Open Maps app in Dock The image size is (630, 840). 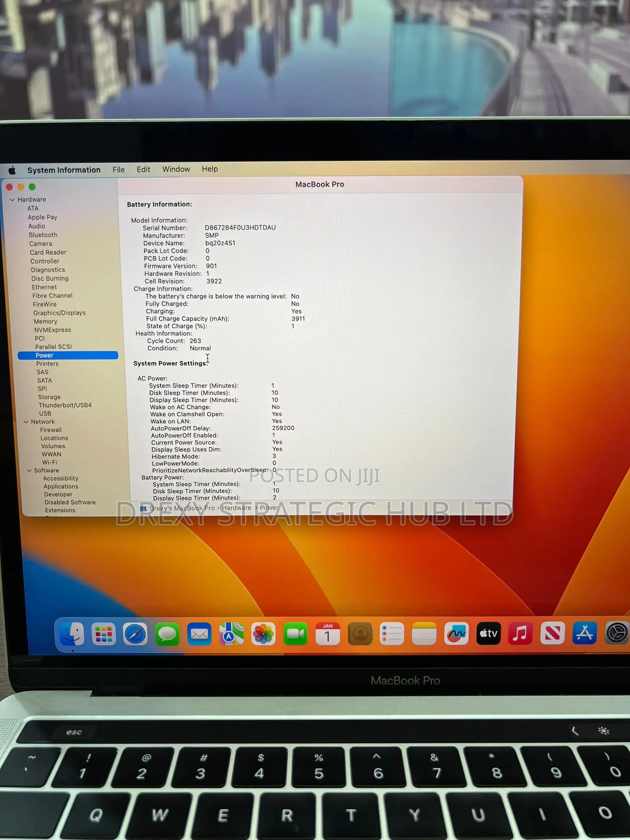(231, 634)
